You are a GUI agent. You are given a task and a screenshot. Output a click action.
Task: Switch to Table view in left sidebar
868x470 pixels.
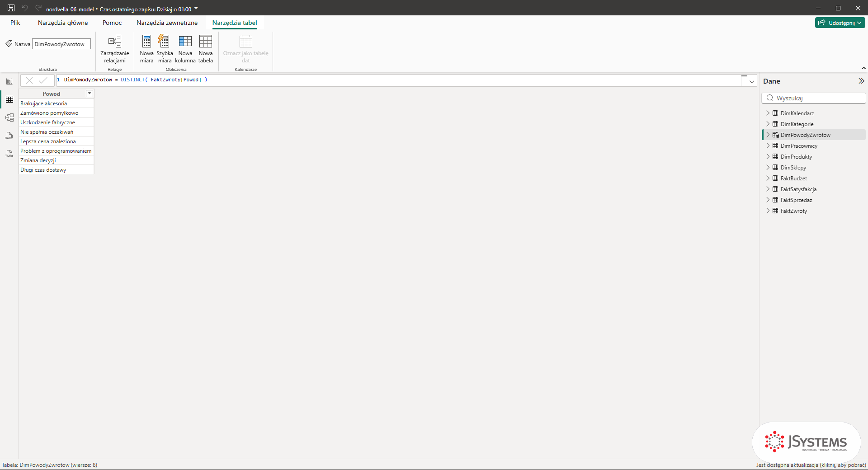pos(9,99)
